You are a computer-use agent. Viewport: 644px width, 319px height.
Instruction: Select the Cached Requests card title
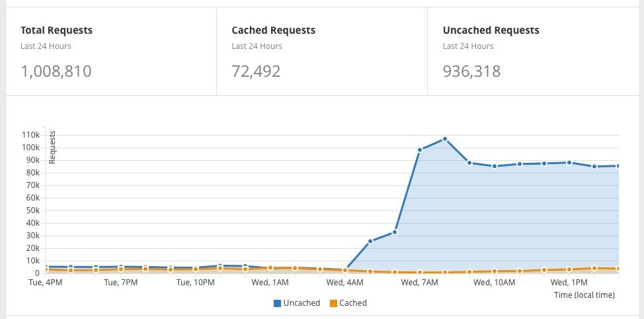coord(273,30)
